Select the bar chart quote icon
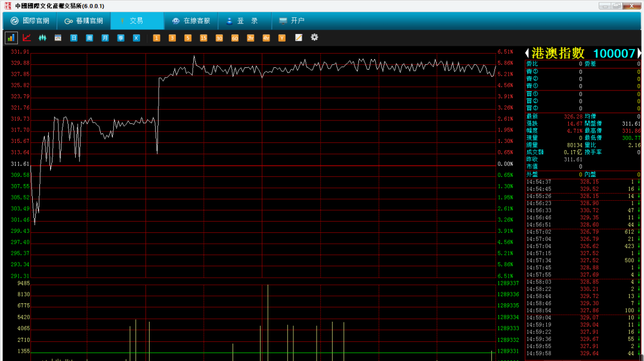 (x=11, y=38)
